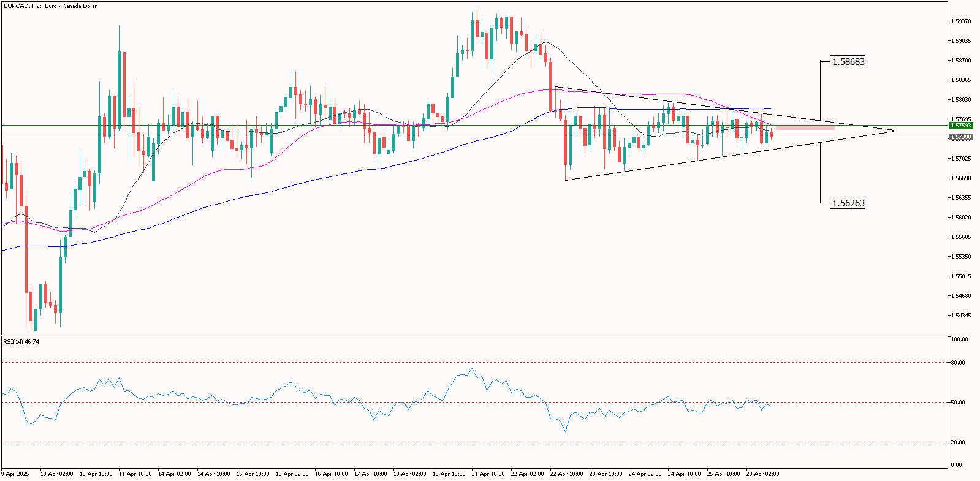
Task: Click the 1.59370 price axis value
Action: [x=962, y=21]
